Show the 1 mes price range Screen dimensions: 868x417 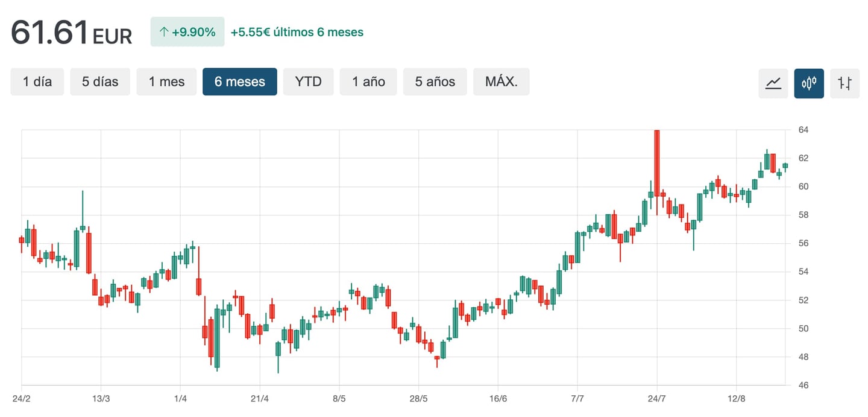pos(166,81)
